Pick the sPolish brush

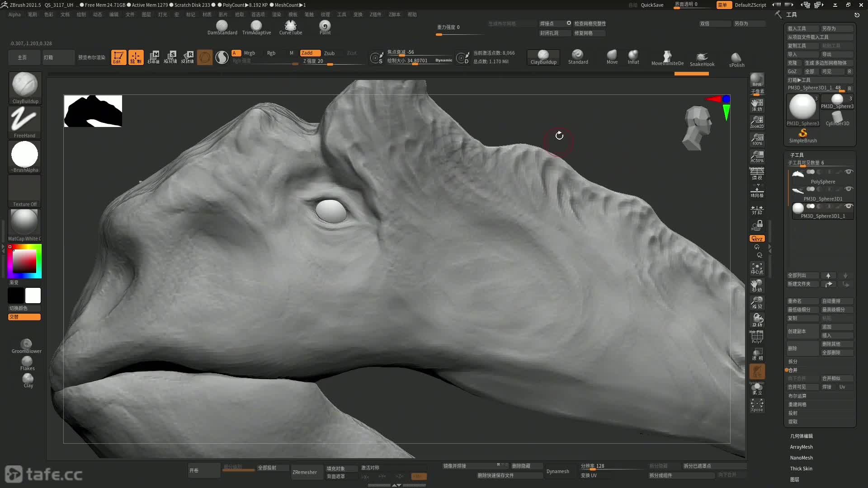coord(736,59)
